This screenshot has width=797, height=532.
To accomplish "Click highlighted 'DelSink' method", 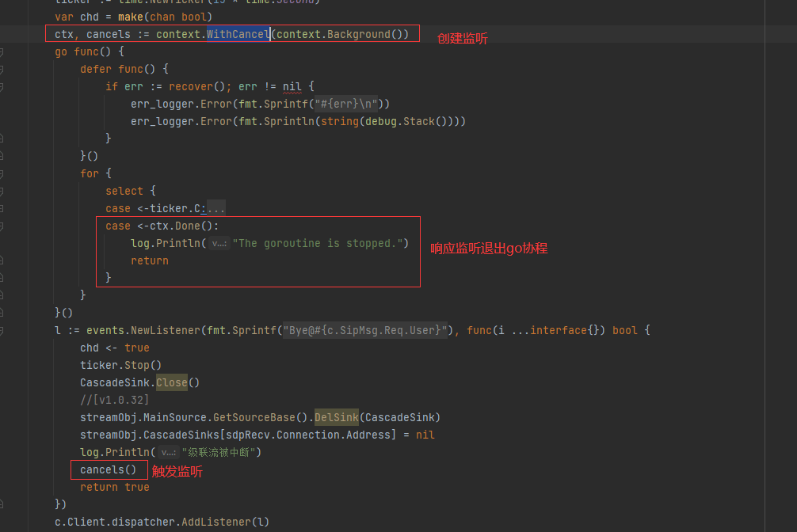I will tap(337, 418).
